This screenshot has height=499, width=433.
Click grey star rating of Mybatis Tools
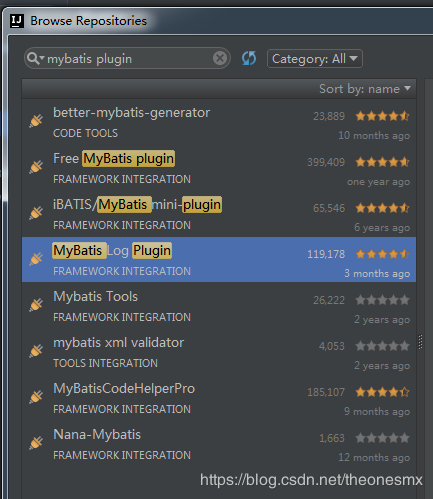click(x=382, y=300)
